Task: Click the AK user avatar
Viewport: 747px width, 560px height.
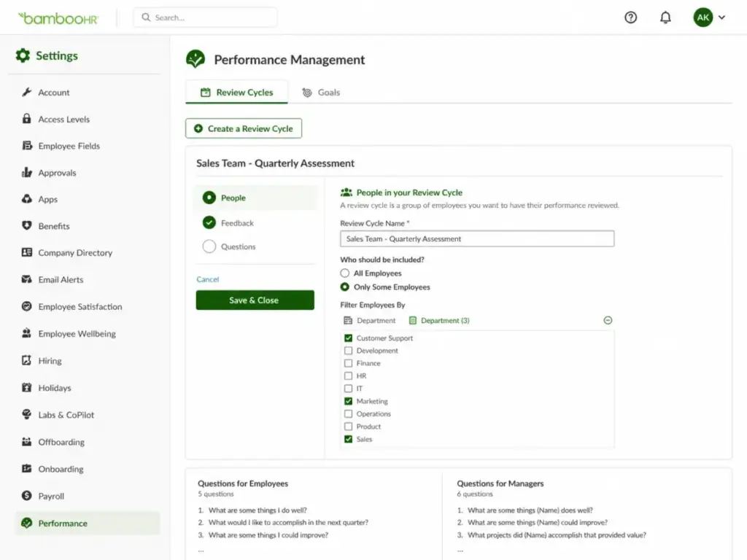Action: pyautogui.click(x=703, y=17)
